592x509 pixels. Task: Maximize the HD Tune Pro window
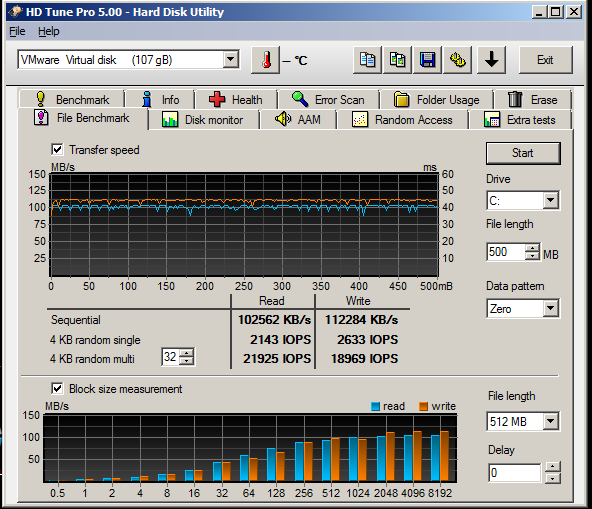coord(556,12)
